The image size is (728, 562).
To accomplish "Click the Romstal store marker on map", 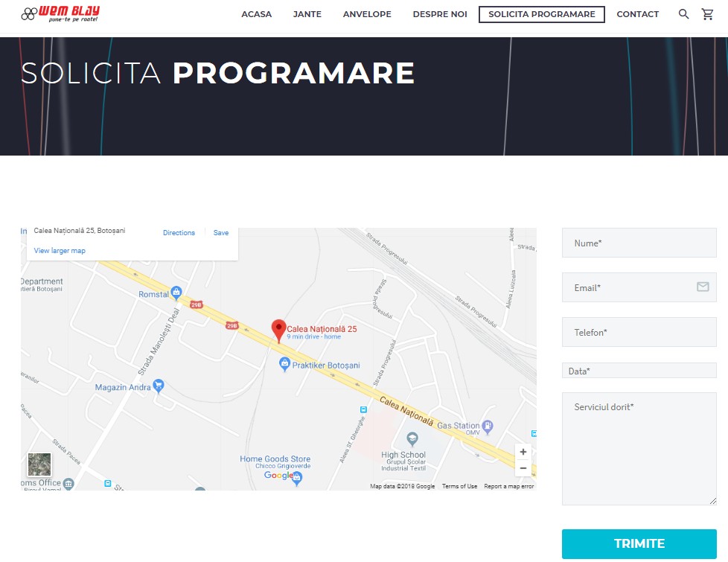I will 176,293.
